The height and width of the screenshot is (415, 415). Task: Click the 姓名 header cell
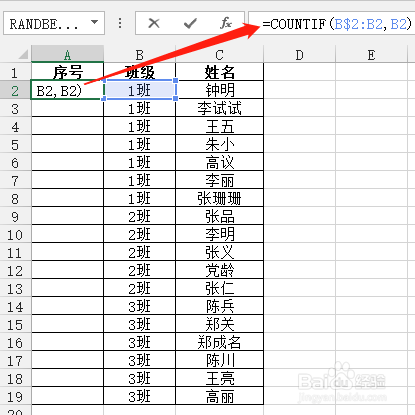tap(219, 72)
